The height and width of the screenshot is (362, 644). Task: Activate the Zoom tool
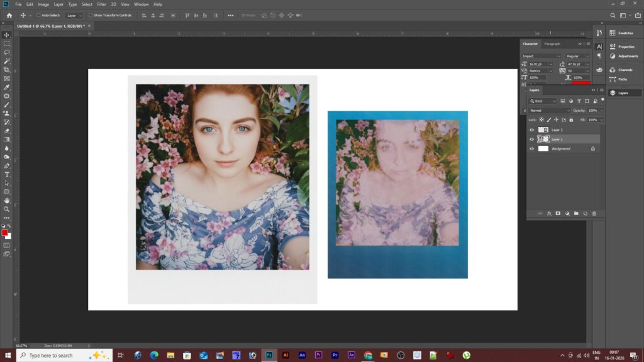click(7, 209)
